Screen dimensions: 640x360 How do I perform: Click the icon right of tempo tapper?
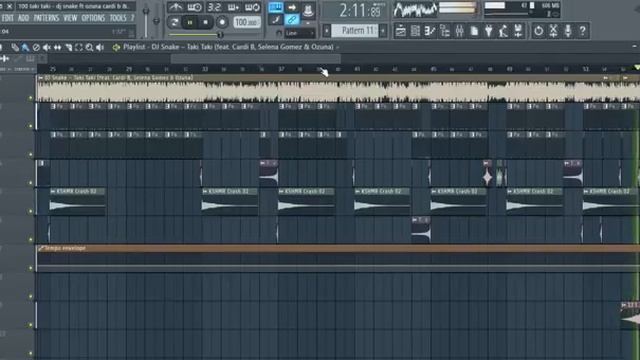[x=518, y=31]
